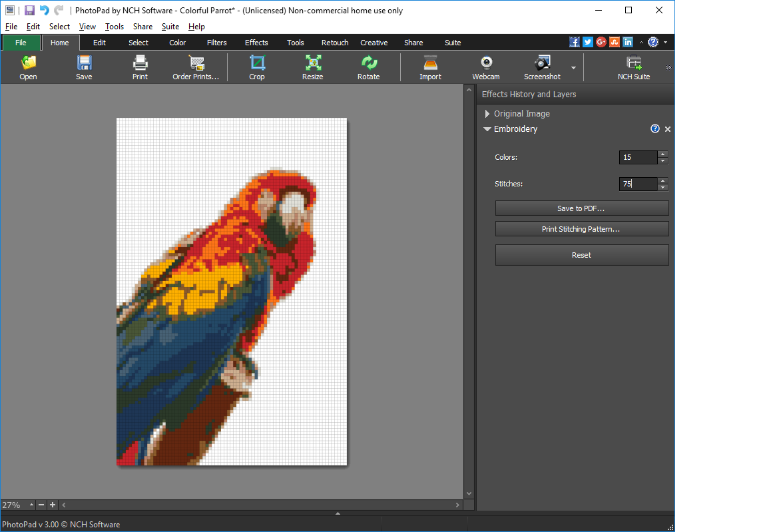The height and width of the screenshot is (532, 767).
Task: Open the Tools menu
Action: [114, 27]
